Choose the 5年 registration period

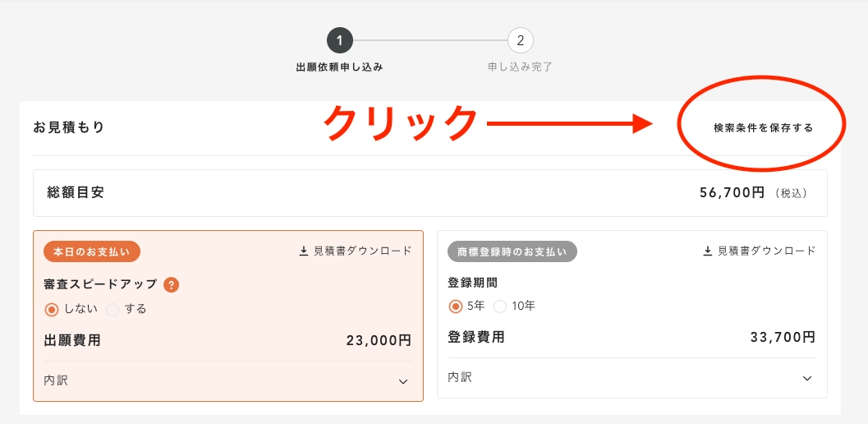point(456,306)
